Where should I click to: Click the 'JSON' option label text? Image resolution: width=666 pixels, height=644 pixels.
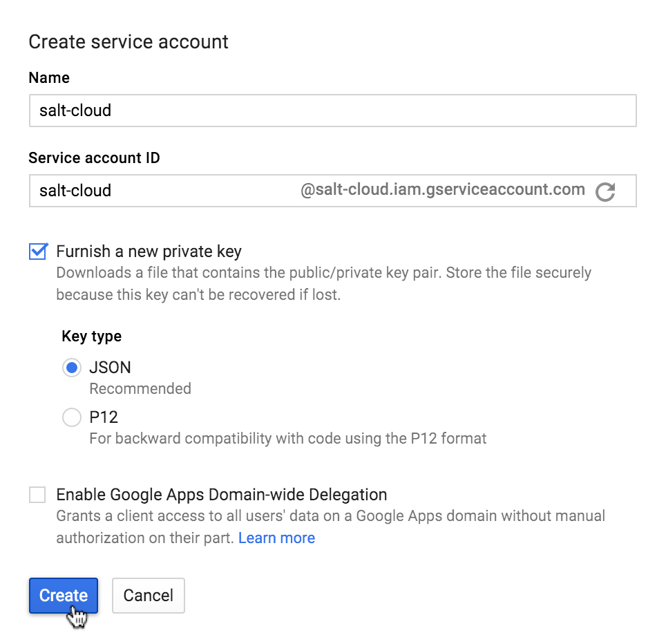click(110, 368)
